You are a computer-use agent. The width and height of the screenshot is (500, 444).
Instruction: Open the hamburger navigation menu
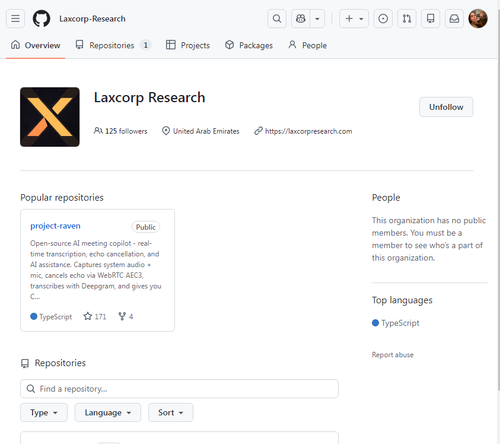click(15, 19)
